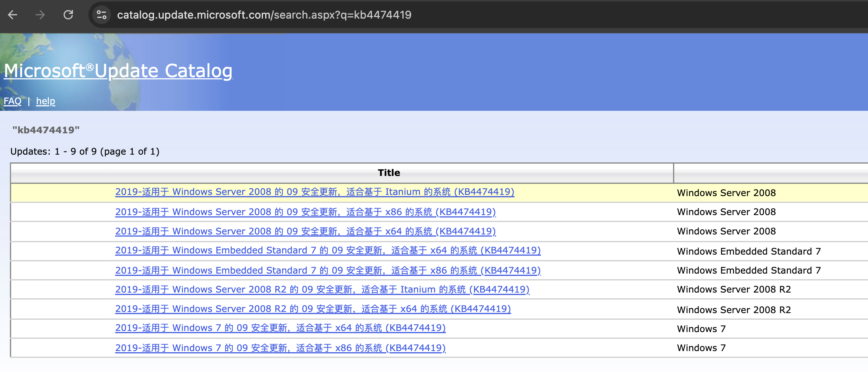
Task: Open Windows Embedded Standard 7 x64 update link
Action: 328,250
